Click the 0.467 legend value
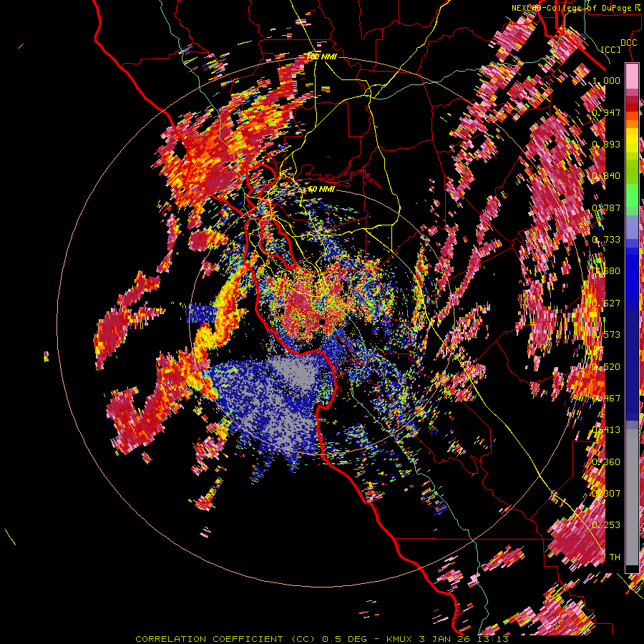The width and height of the screenshot is (644, 644). point(606,399)
